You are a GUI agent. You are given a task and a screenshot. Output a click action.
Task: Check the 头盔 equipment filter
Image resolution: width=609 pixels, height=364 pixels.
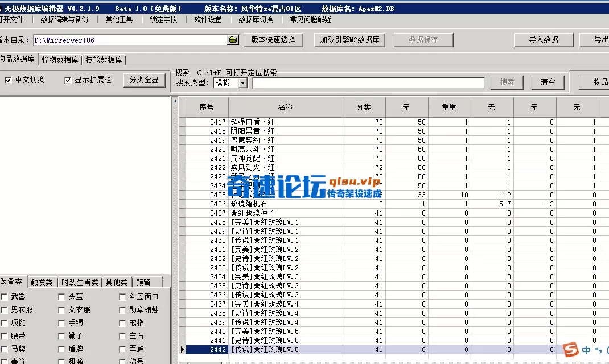[x=61, y=296]
